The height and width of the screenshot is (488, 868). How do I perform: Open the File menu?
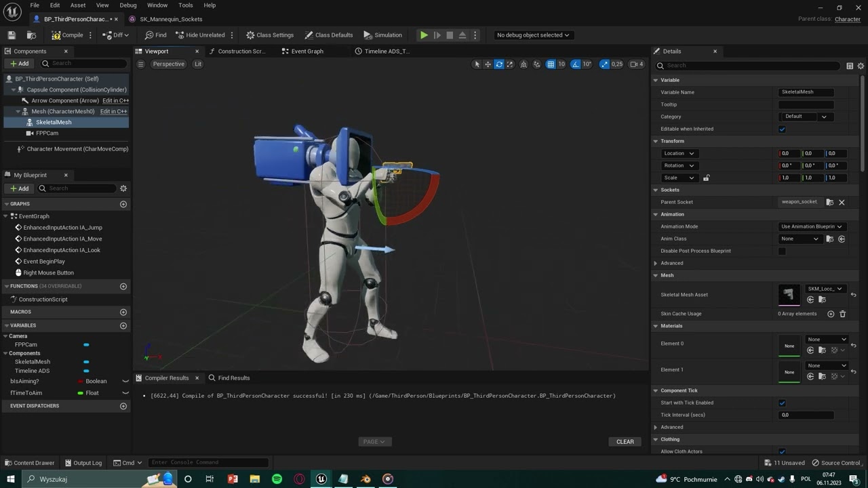(35, 5)
